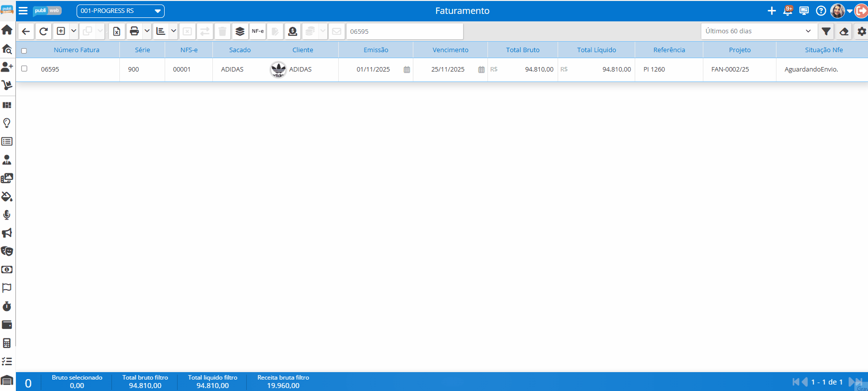This screenshot has width=868, height=391.
Task: Export the list with the Excel file icon
Action: [116, 31]
